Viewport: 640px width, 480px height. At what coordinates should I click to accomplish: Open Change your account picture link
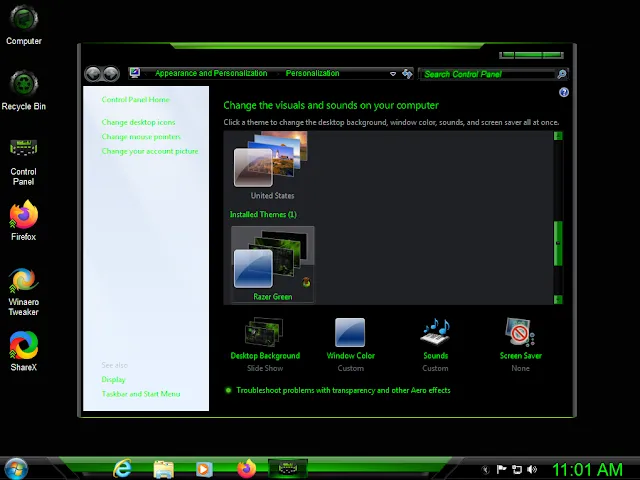(150, 151)
